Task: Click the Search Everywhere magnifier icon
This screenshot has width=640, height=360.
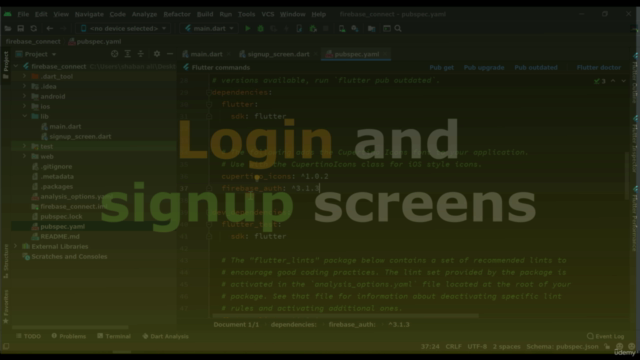Action: pos(398,28)
